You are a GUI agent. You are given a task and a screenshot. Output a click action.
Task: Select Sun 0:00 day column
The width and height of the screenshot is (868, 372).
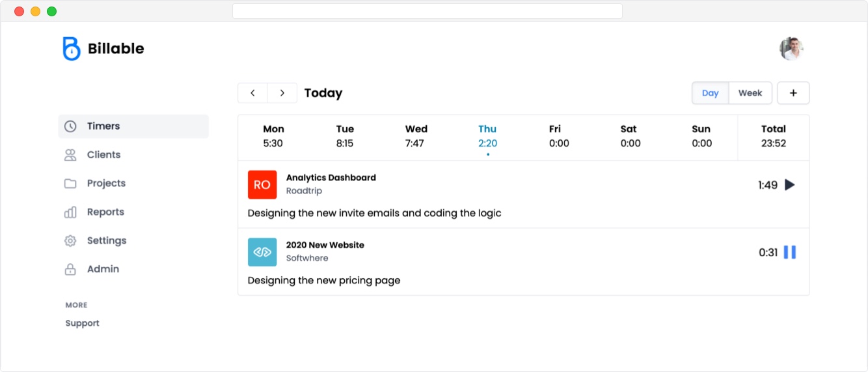click(701, 136)
